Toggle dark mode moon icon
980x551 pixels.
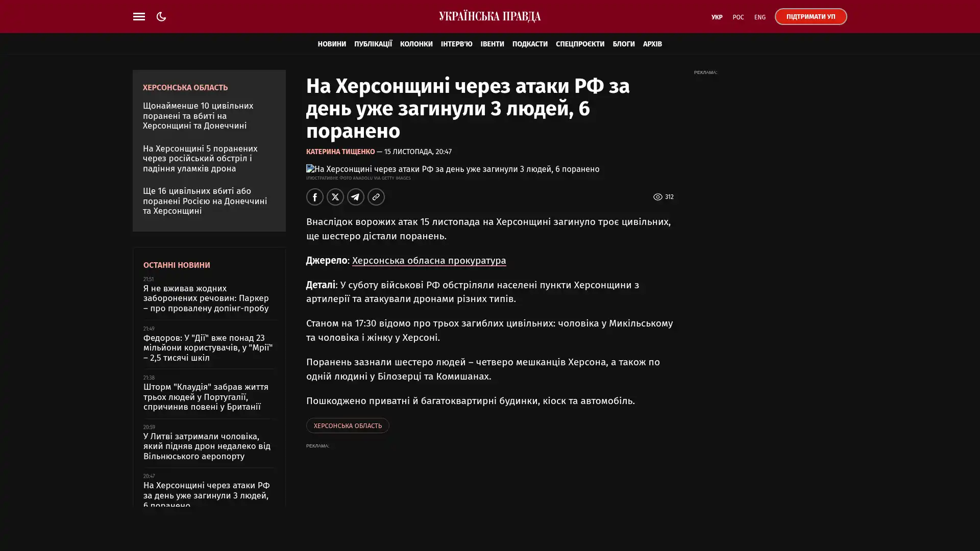pos(161,16)
